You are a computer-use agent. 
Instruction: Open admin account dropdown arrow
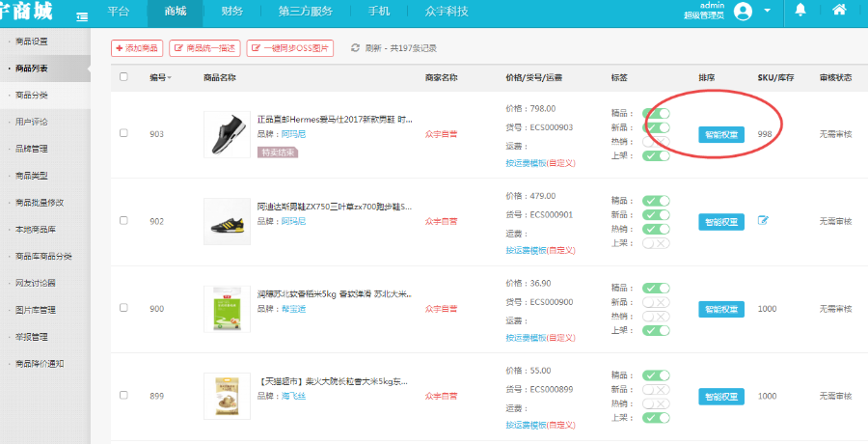(x=768, y=11)
